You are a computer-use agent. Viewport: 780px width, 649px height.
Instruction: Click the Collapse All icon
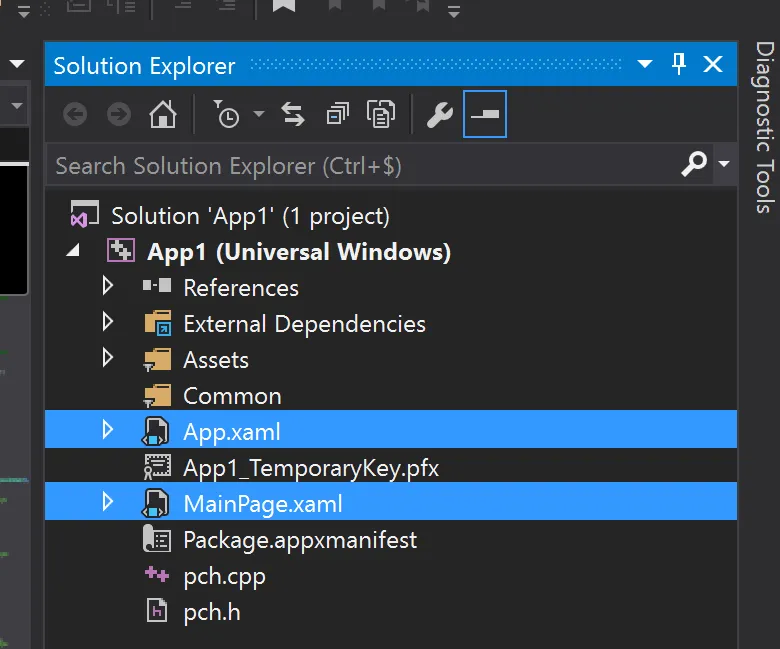pyautogui.click(x=337, y=114)
